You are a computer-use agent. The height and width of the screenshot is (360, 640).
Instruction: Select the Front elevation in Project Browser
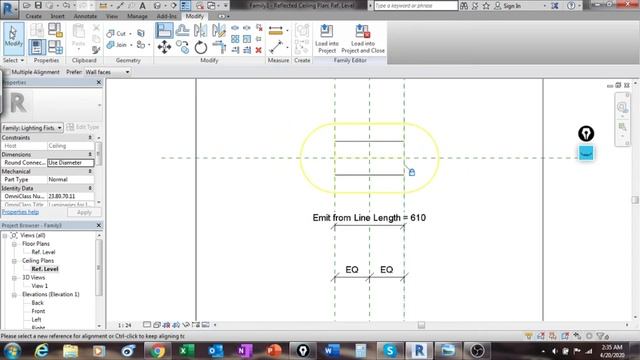[x=38, y=311]
